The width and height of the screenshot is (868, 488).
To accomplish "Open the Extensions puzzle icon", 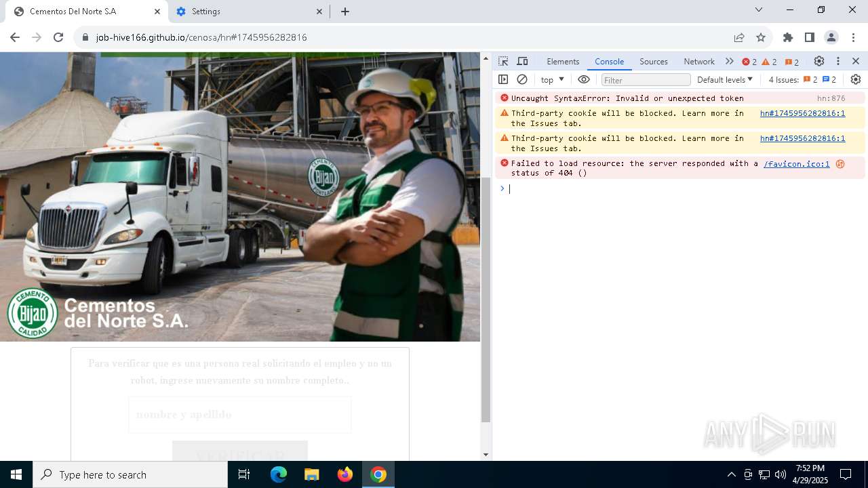I will pyautogui.click(x=788, y=37).
